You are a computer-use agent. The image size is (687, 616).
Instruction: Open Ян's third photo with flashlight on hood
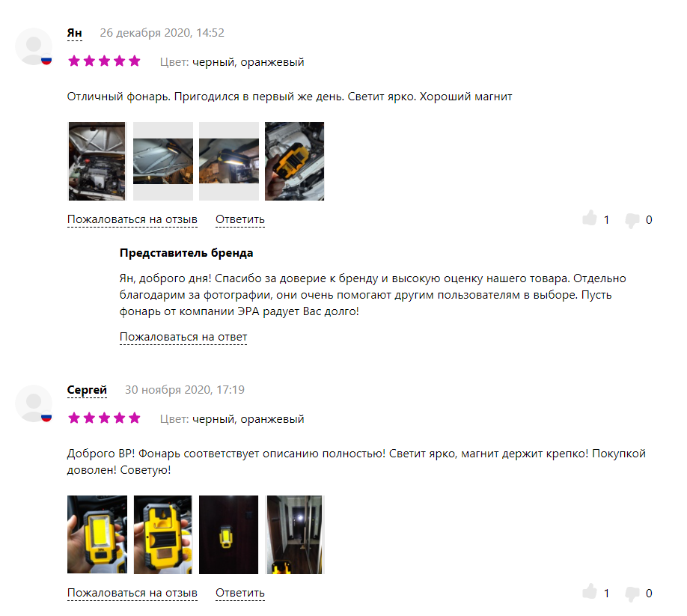(229, 161)
